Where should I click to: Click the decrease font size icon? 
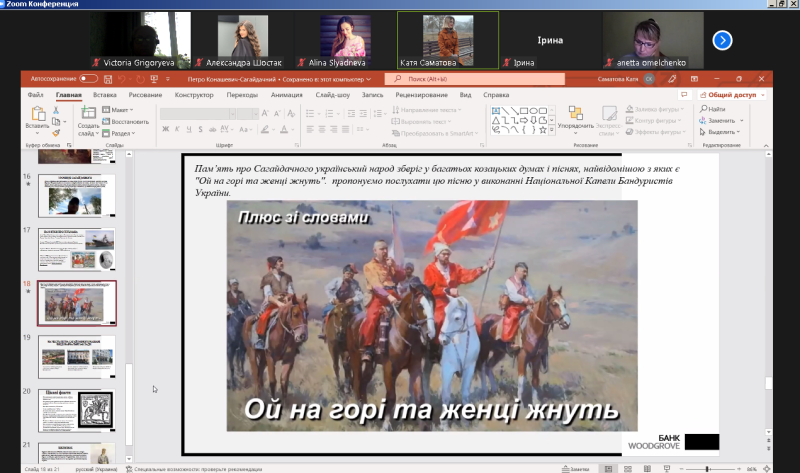point(277,113)
